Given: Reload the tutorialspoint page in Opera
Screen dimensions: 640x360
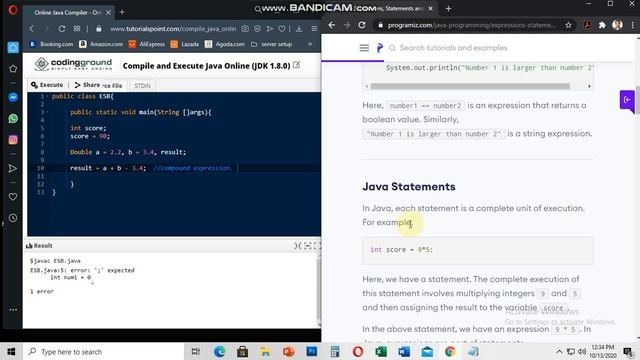Looking at the screenshot, I should pyautogui.click(x=62, y=29).
